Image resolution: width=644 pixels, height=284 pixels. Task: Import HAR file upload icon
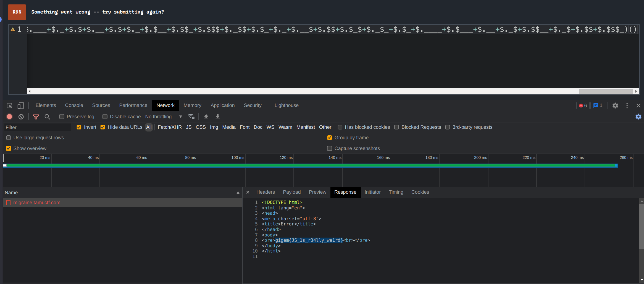tap(206, 117)
